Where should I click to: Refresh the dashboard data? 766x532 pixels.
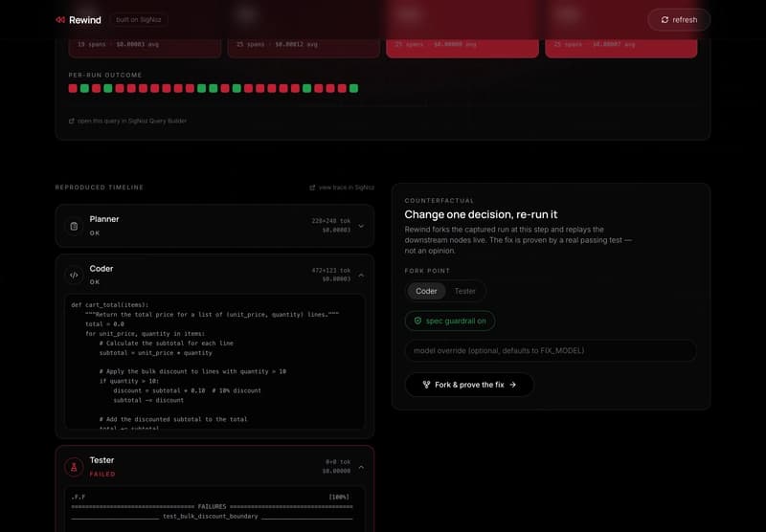679,20
